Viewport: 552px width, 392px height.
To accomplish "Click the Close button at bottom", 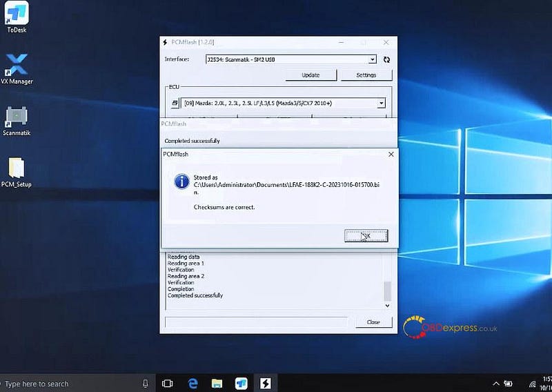I will tap(373, 322).
